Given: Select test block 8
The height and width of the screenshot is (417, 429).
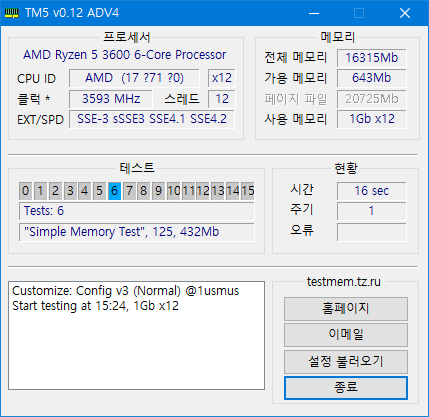Looking at the screenshot, I should click(x=144, y=191).
